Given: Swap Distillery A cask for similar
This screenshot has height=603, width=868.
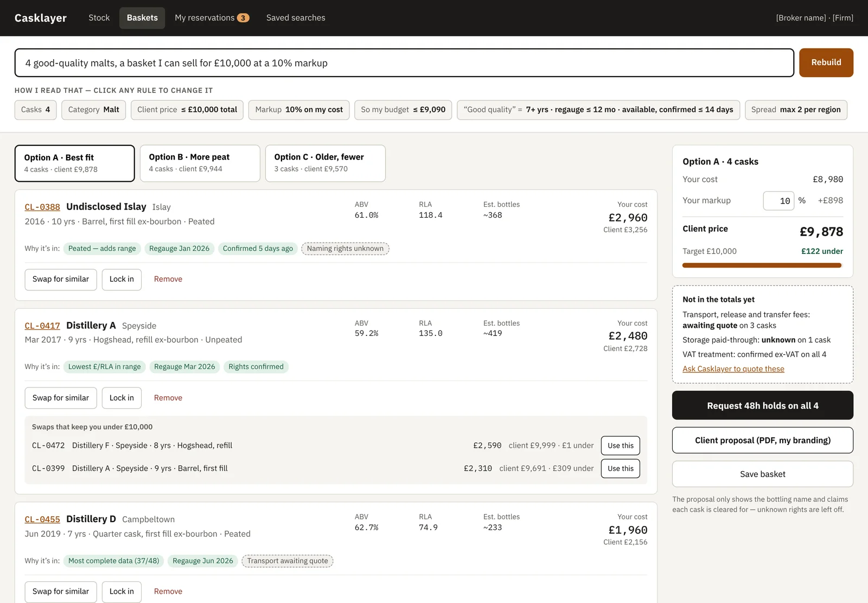Looking at the screenshot, I should pyautogui.click(x=61, y=398).
